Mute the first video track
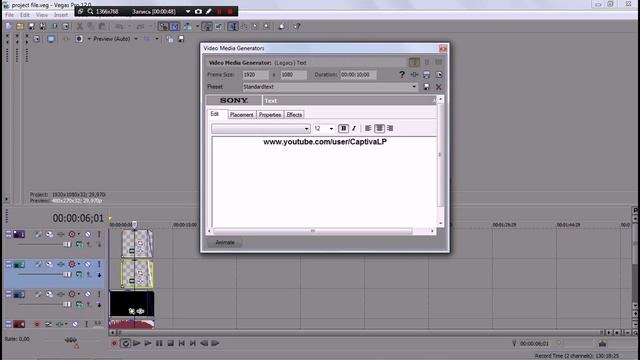Screen dimensions: 640x360 click(87, 234)
